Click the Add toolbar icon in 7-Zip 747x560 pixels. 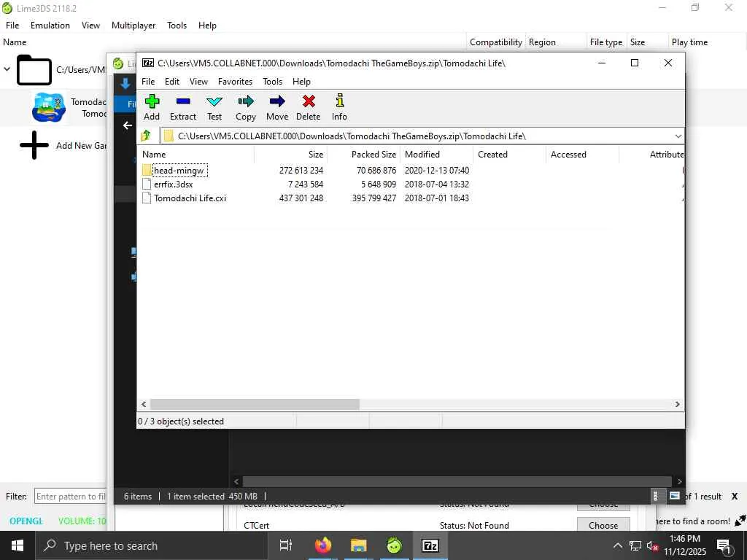pos(152,101)
